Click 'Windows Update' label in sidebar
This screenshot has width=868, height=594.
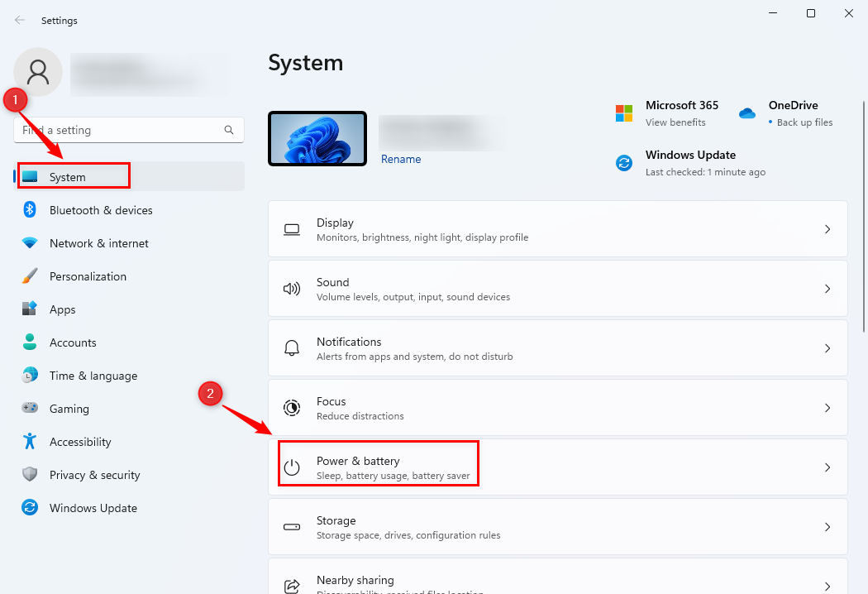pyautogui.click(x=93, y=508)
